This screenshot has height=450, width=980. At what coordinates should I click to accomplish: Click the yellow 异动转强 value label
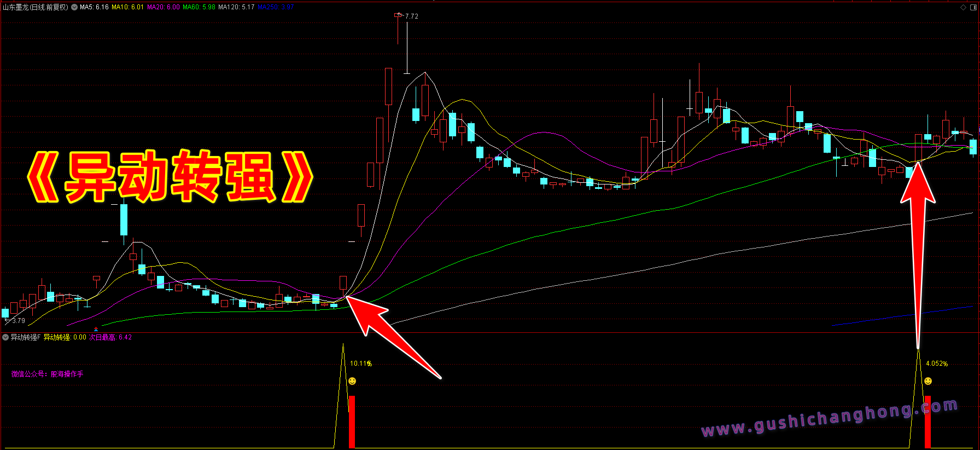tap(65, 337)
